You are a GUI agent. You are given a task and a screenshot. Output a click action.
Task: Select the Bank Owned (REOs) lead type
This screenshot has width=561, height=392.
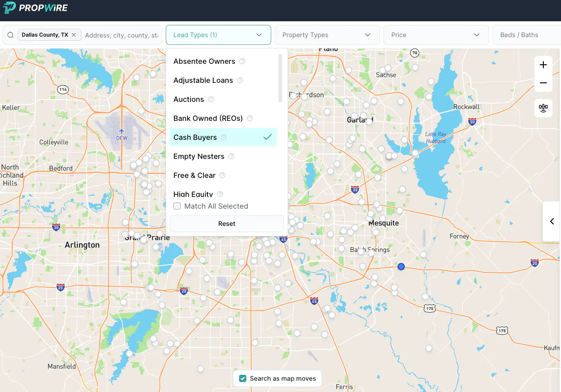208,118
